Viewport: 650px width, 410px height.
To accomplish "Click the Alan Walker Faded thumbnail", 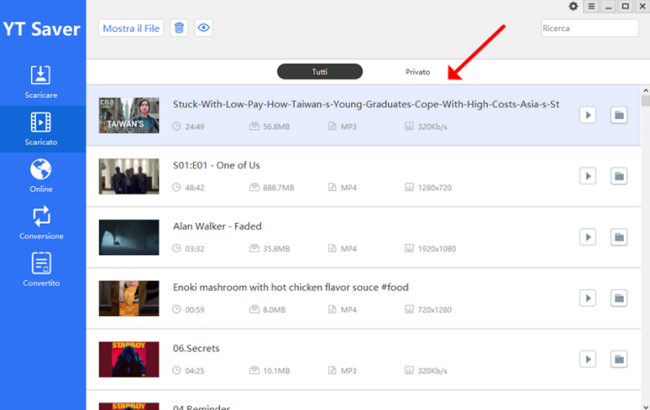I will (x=129, y=237).
